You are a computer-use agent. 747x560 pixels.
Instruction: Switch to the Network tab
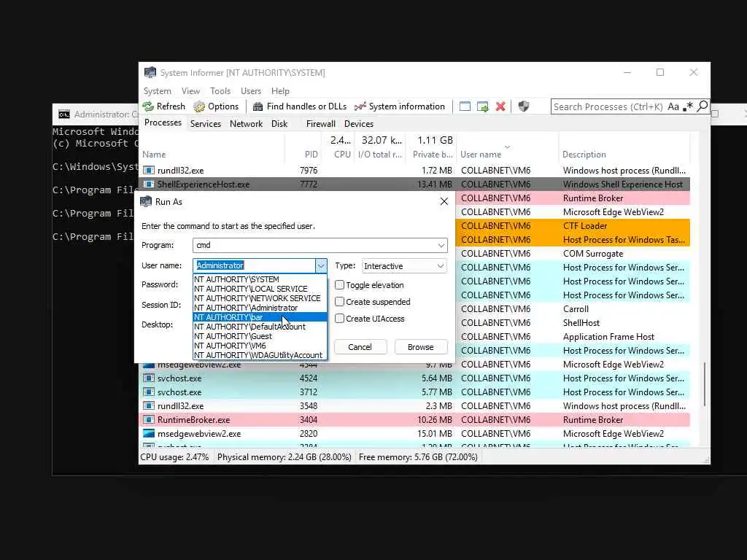point(246,124)
